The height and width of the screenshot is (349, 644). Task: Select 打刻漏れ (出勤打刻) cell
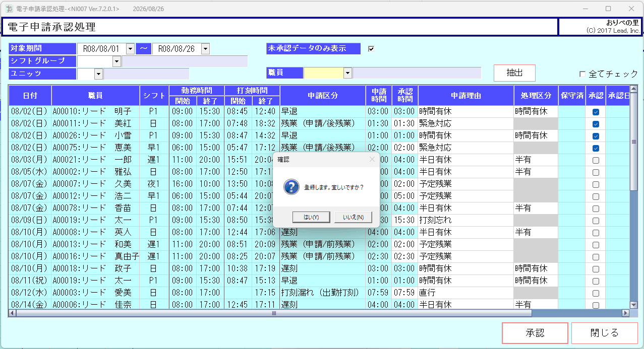[x=323, y=293]
